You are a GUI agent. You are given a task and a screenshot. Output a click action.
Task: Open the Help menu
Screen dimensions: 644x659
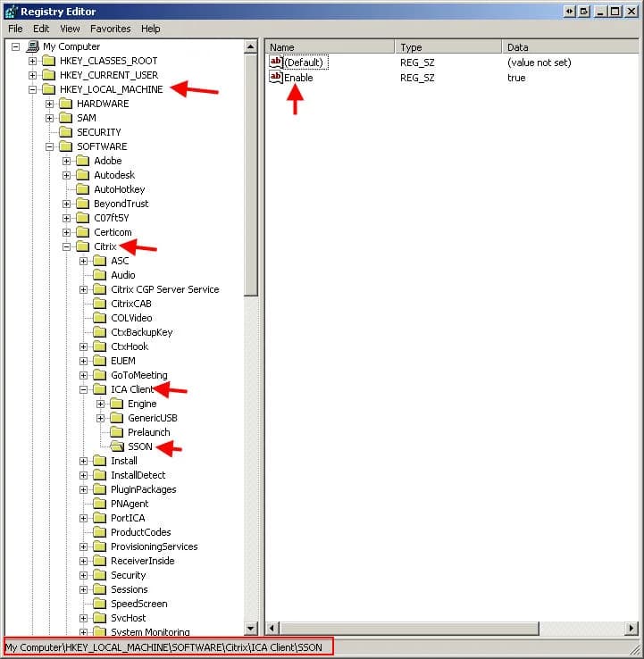[150, 29]
